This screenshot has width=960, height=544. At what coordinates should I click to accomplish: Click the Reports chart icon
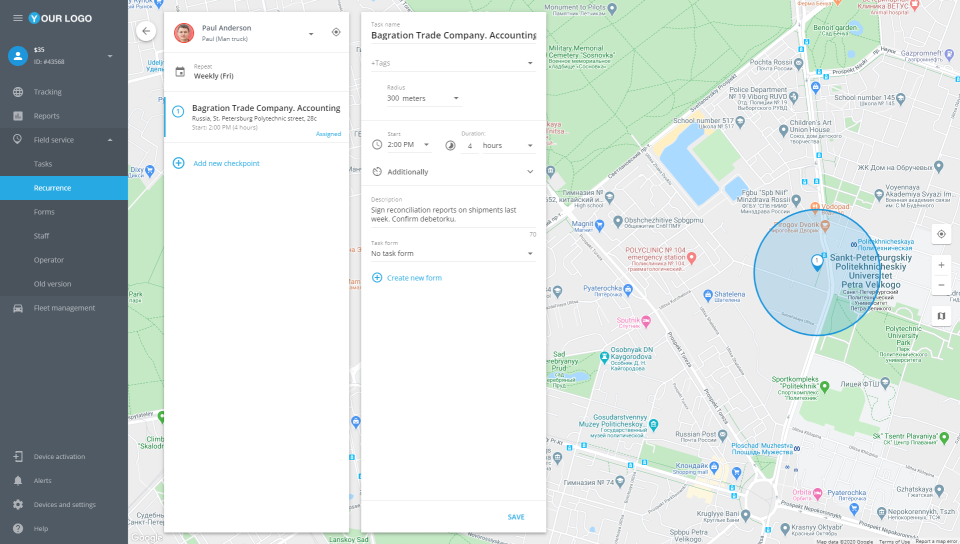click(x=18, y=116)
